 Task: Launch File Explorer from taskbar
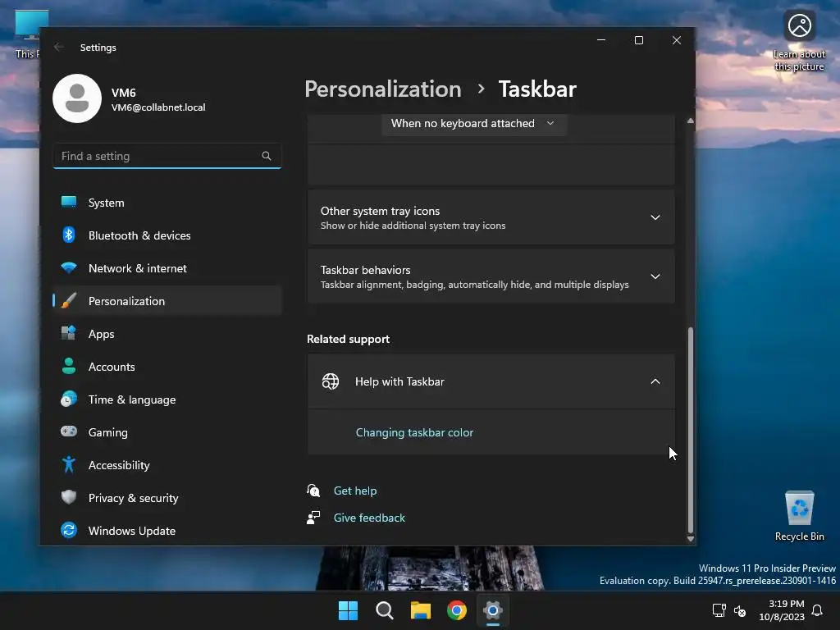coord(421,610)
